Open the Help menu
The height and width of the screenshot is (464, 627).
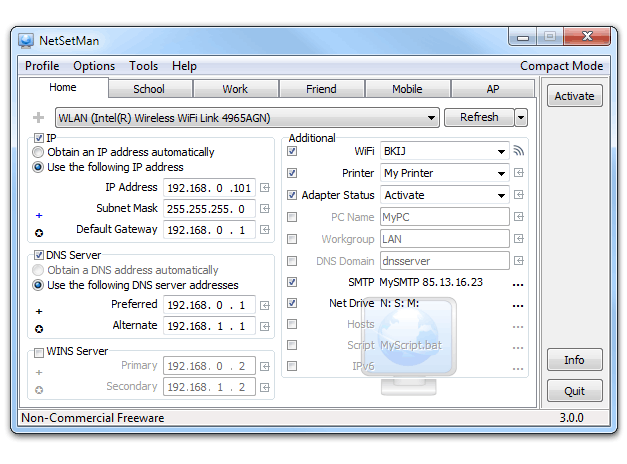(x=184, y=66)
